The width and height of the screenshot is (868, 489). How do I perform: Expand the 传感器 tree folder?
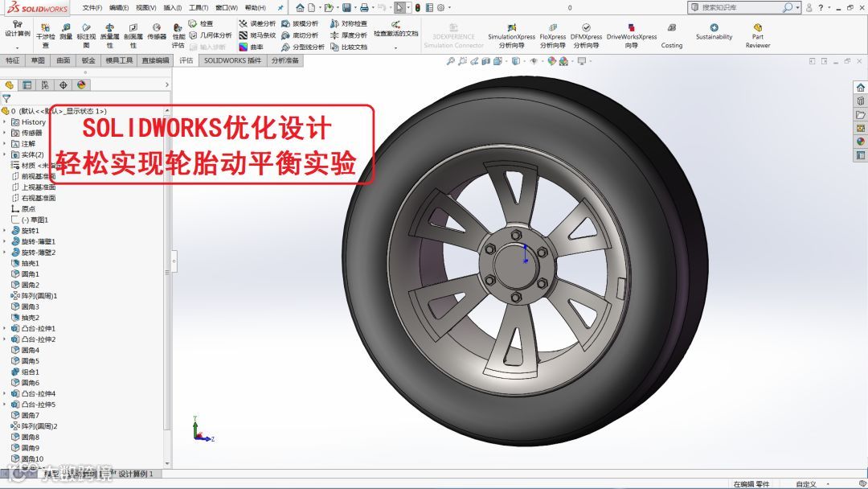click(x=5, y=133)
